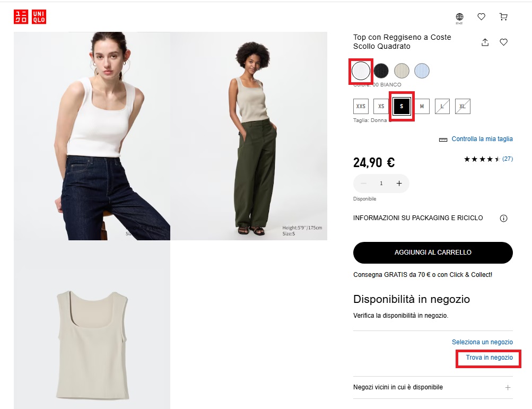Open the wishlist heart in header
Image resolution: width=532 pixels, height=409 pixels.
[481, 16]
